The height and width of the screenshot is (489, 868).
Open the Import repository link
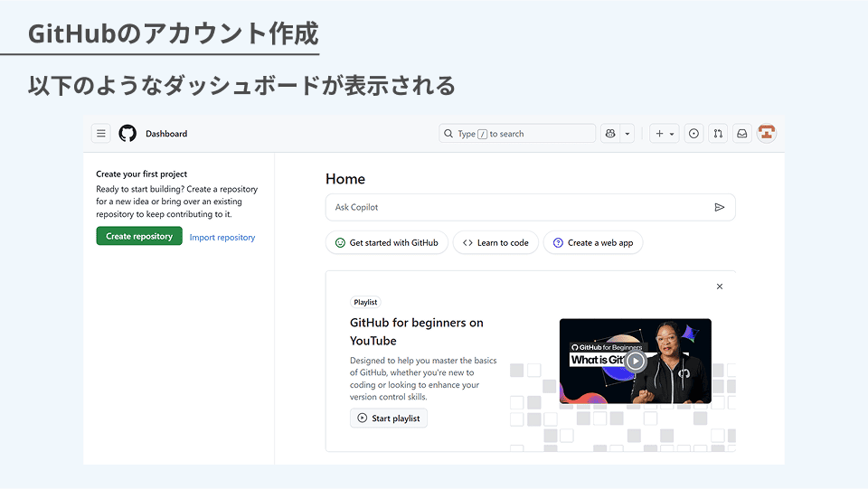(x=222, y=237)
